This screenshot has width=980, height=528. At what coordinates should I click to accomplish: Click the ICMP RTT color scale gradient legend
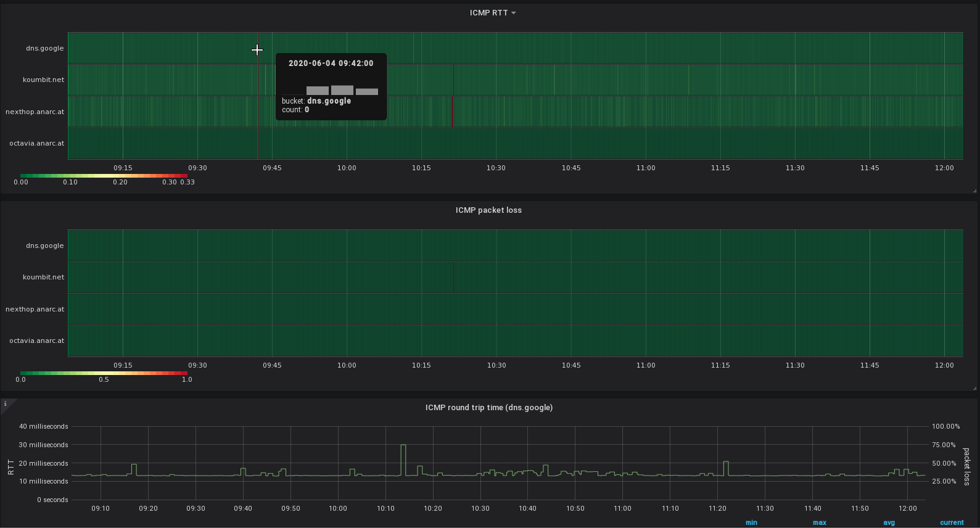pos(104,176)
